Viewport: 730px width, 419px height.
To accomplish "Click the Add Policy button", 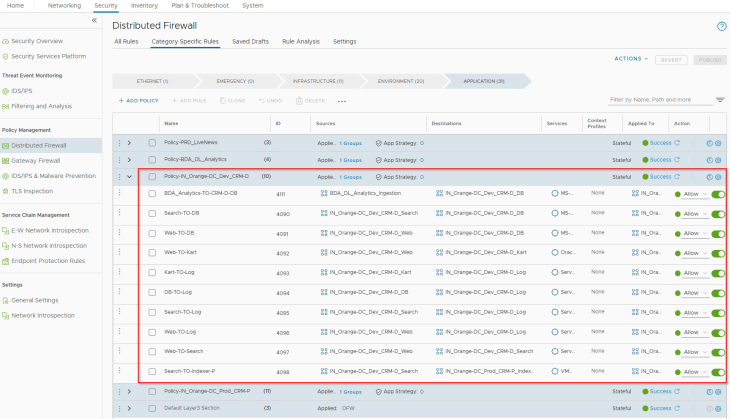I will coord(138,101).
